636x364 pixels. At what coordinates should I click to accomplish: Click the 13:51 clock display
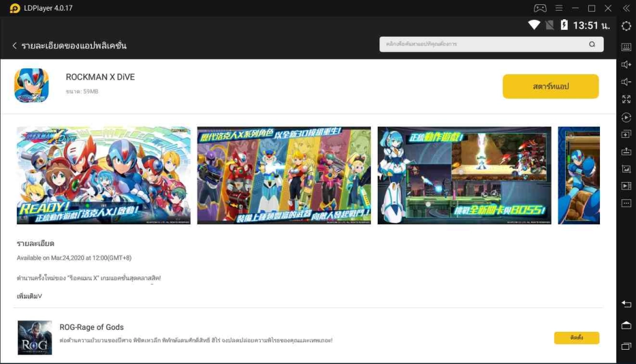[591, 25]
